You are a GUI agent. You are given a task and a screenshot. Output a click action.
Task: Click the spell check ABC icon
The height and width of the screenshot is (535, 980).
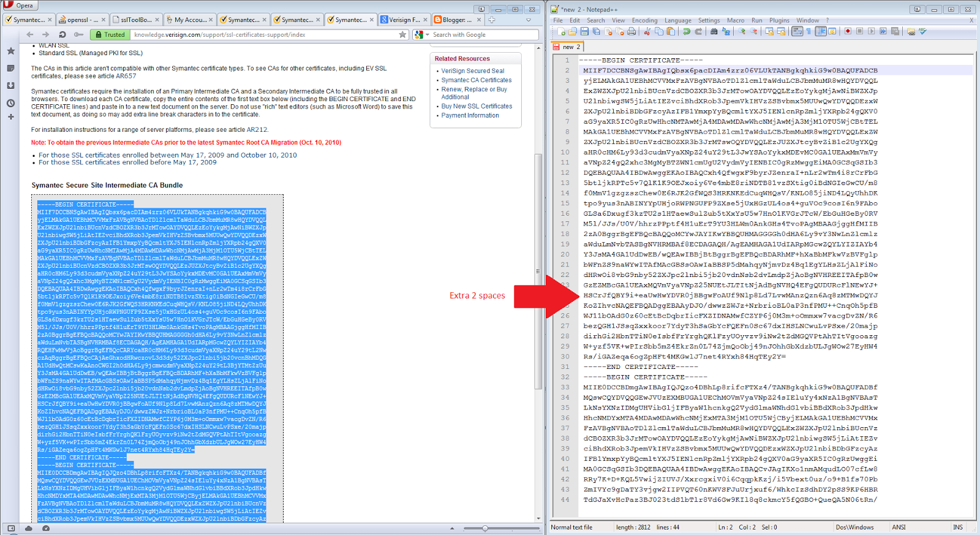click(x=922, y=31)
